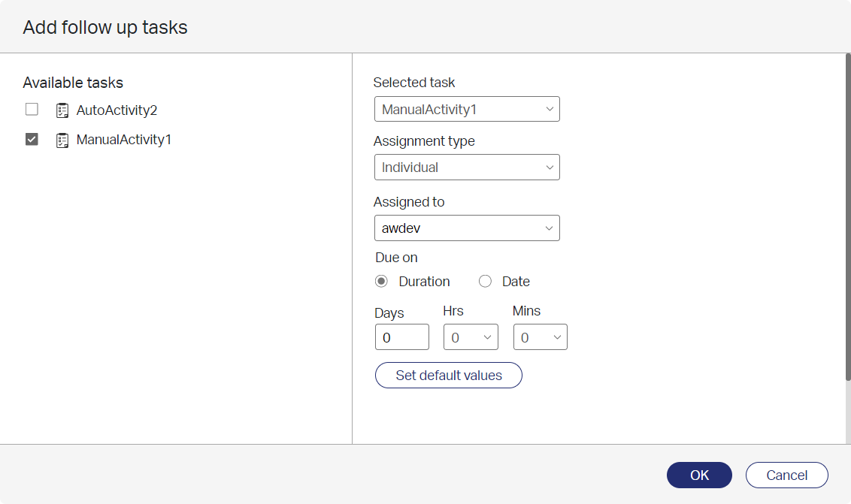Select the Duration radio button
The height and width of the screenshot is (504, 851).
[x=382, y=281]
